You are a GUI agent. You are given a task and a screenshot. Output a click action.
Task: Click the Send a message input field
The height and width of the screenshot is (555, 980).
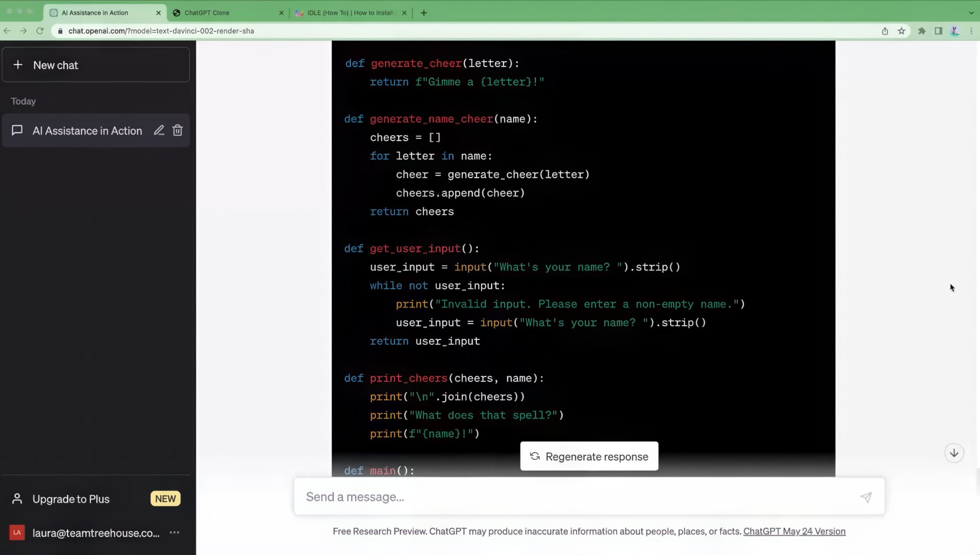click(526, 497)
